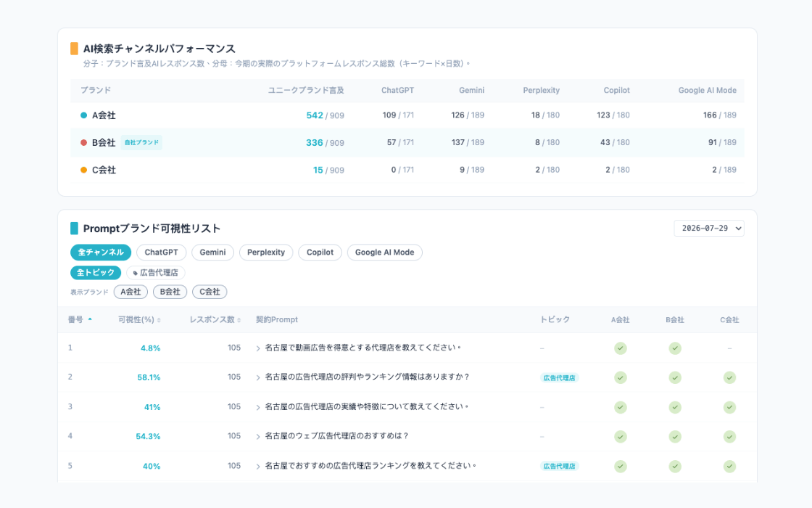This screenshot has height=508, width=812.
Task: Switch to the Copilot channel tab
Action: point(320,253)
